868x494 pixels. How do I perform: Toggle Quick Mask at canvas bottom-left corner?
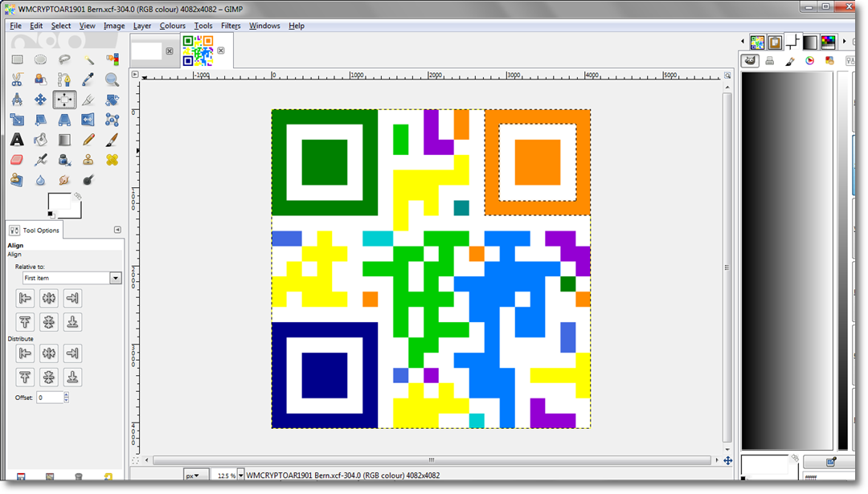click(x=135, y=460)
